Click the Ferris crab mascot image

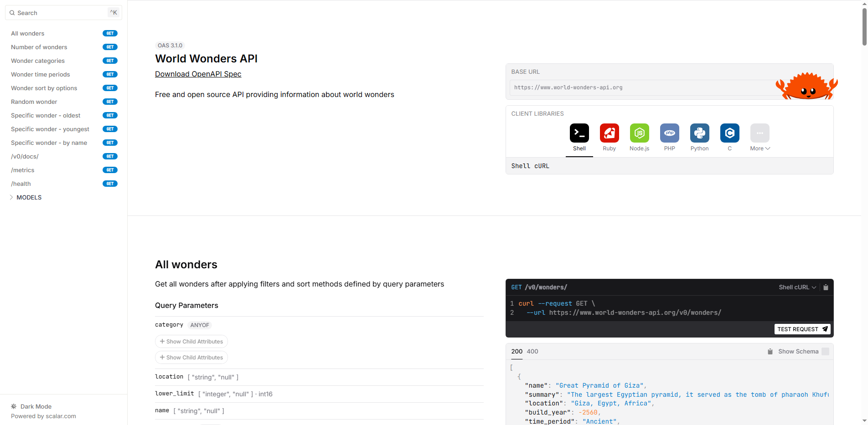(807, 86)
